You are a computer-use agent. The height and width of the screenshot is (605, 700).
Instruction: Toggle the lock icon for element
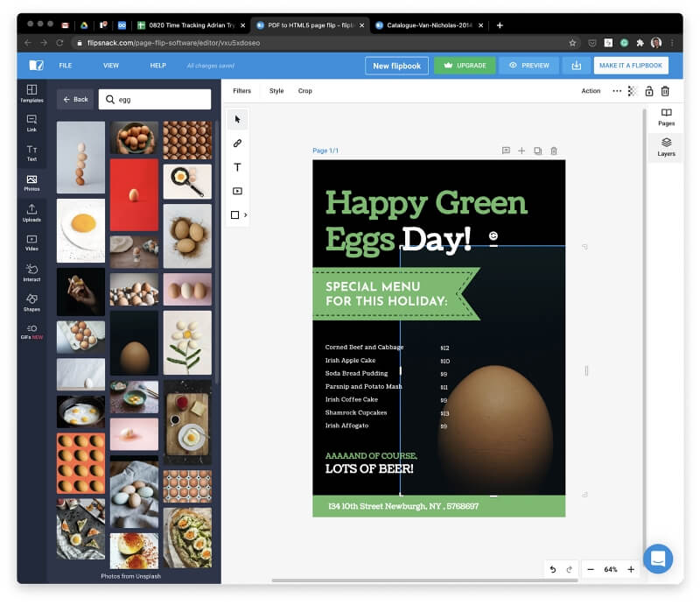[649, 91]
